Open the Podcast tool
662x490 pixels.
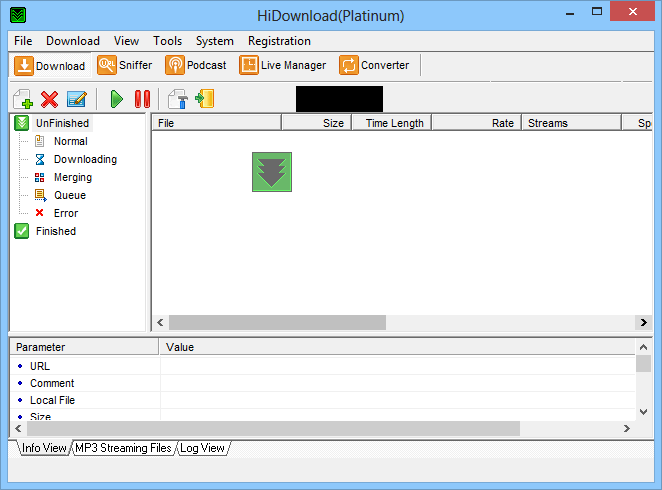[196, 65]
